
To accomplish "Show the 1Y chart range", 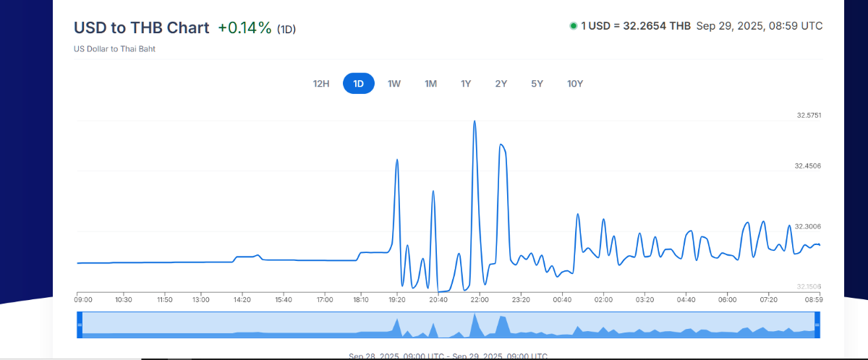I will [466, 84].
